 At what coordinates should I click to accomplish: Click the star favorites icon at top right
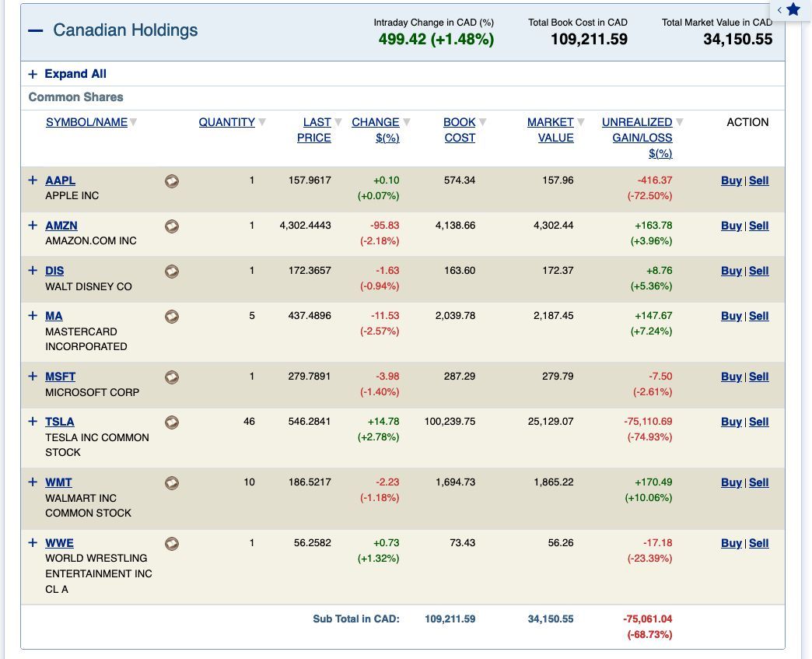tap(793, 9)
